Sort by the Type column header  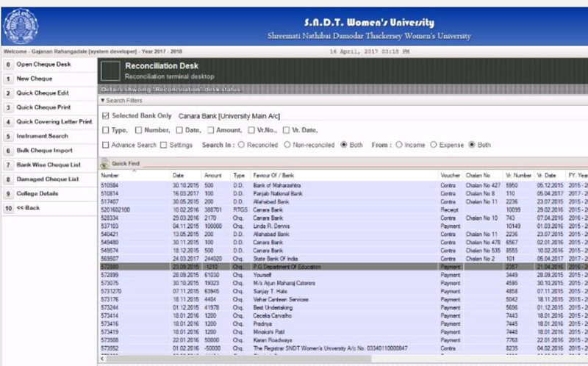(x=239, y=176)
